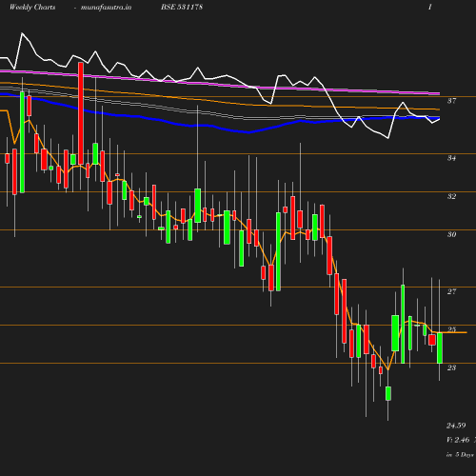This screenshot has width=476, height=476.
Task: Click the 24.59 closing price value
Action: [x=456, y=426]
